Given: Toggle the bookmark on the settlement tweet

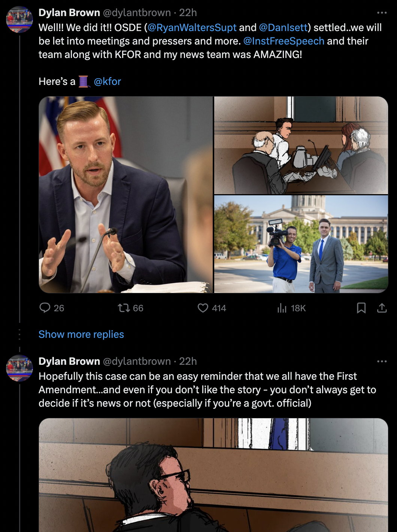Looking at the screenshot, I should [362, 308].
